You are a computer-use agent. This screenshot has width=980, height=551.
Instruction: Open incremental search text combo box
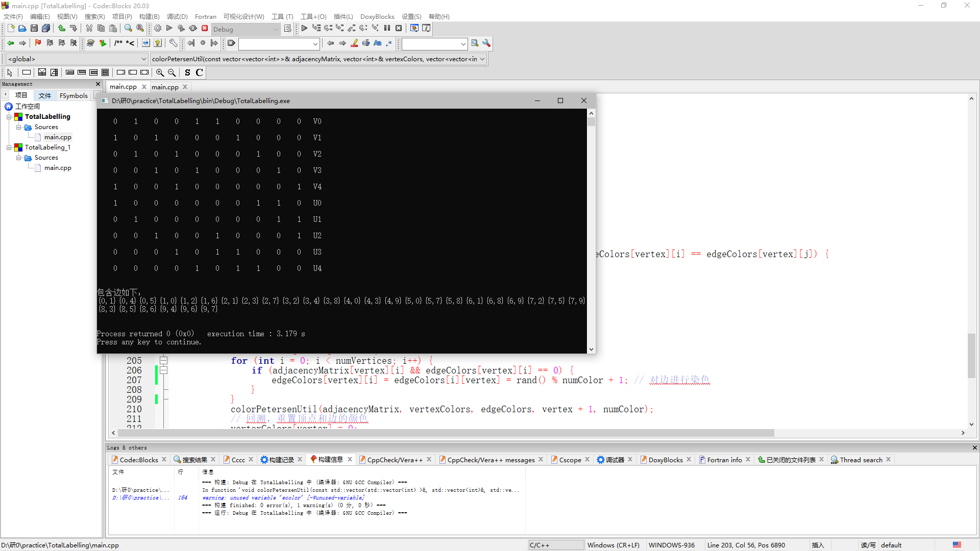pos(279,44)
